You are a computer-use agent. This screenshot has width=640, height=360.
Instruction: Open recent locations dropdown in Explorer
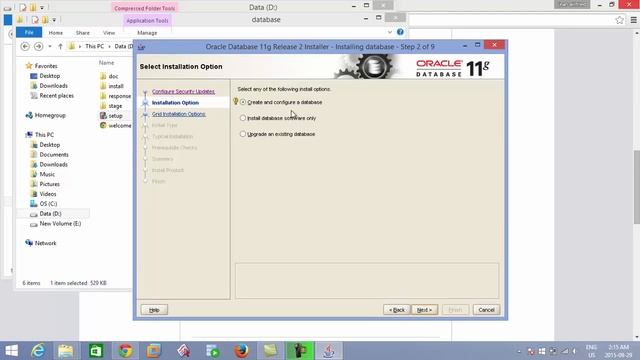click(50, 47)
